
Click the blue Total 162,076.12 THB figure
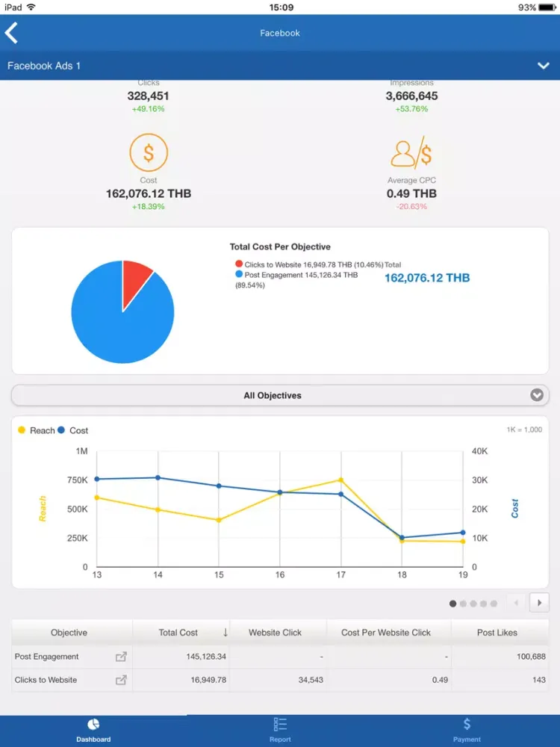pos(427,278)
